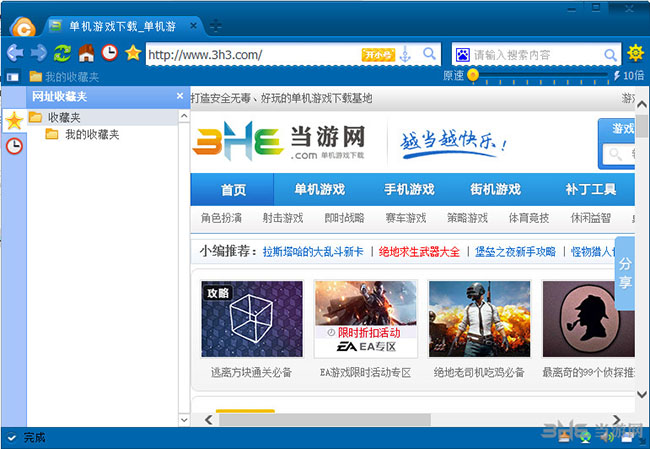Select the 单机游戏下载_单机游 tab
Viewport: 650px width, 449px height.
coord(123,27)
